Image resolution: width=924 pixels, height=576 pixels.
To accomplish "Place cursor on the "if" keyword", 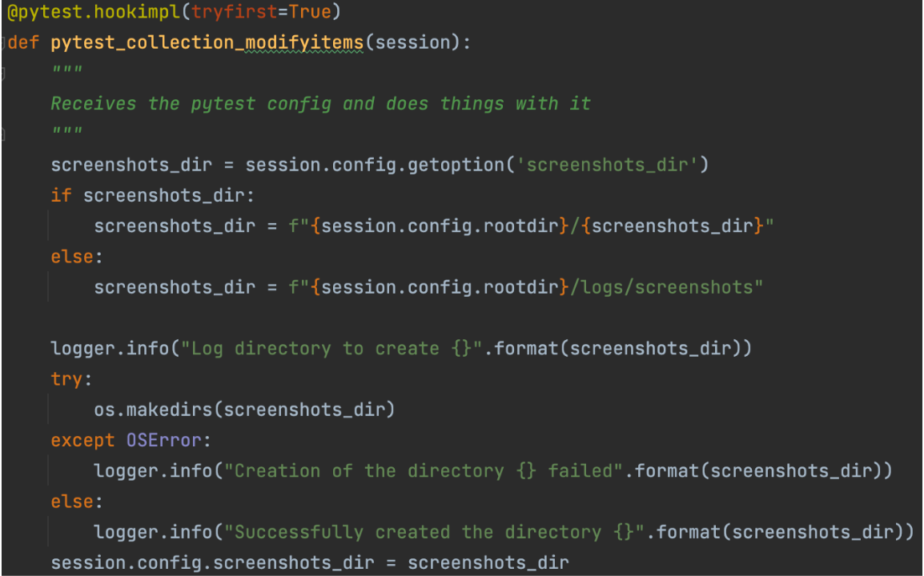I will tap(61, 195).
